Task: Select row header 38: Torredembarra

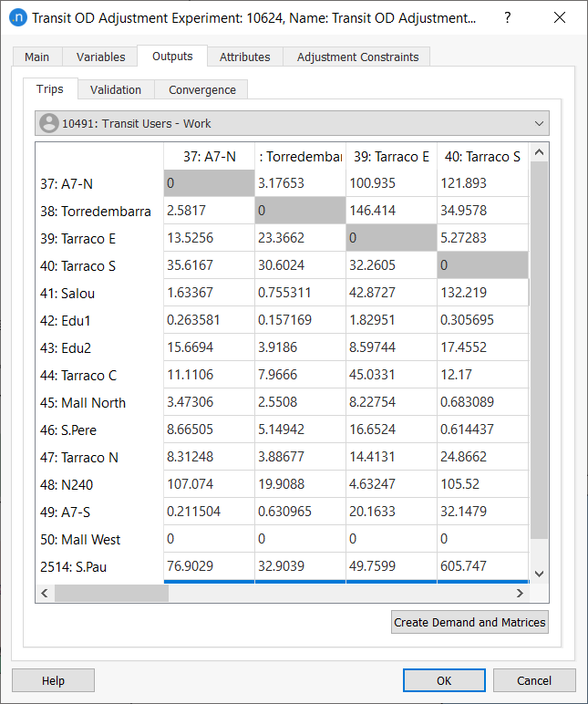Action: [x=99, y=211]
